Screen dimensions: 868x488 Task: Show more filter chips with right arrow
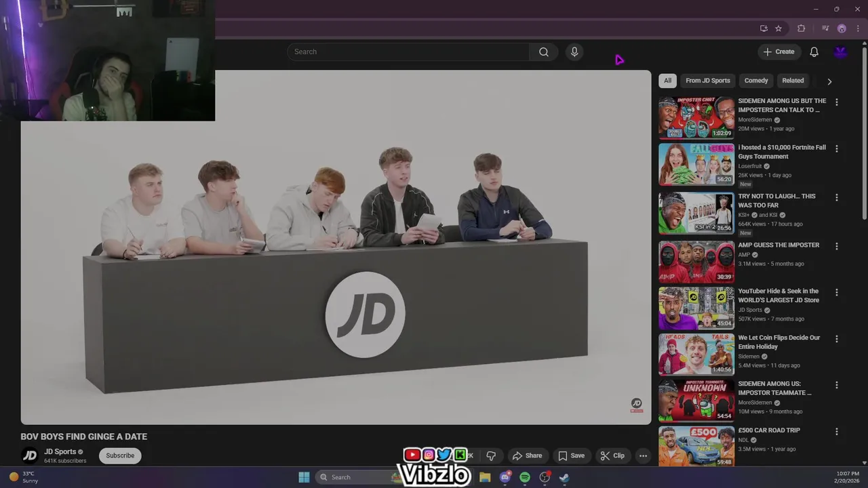point(829,81)
